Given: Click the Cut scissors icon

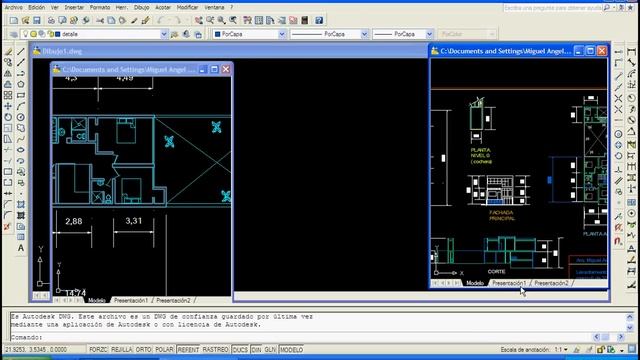Looking at the screenshot, I should [x=100, y=20].
